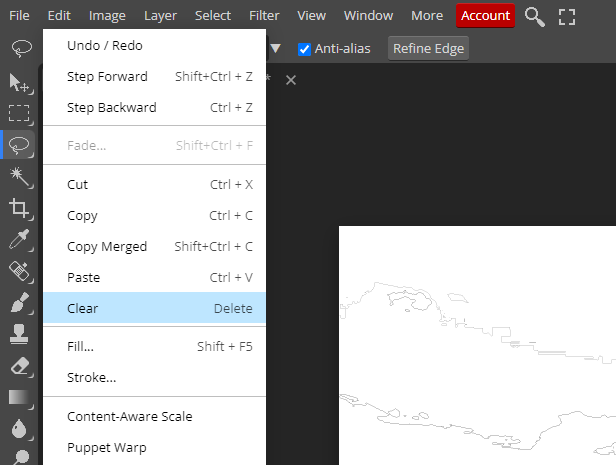The image size is (616, 465).
Task: Click the search magnifier icon
Action: (535, 16)
